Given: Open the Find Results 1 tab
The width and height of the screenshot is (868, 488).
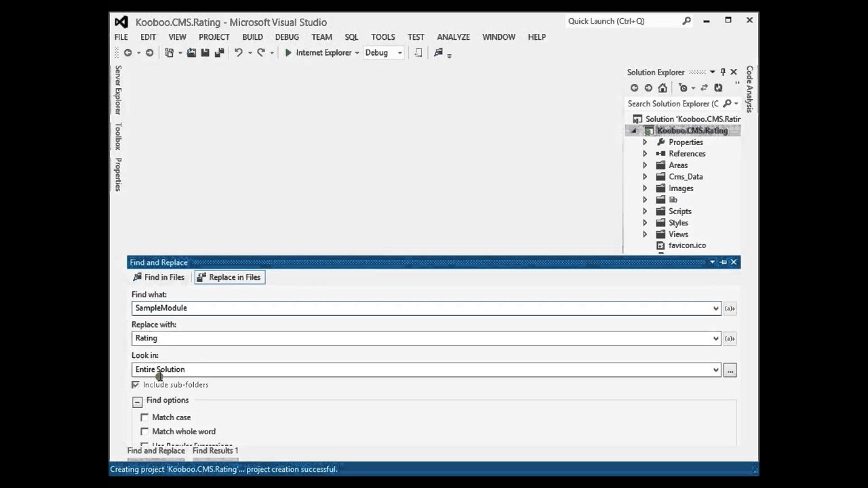Looking at the screenshot, I should pos(215,451).
